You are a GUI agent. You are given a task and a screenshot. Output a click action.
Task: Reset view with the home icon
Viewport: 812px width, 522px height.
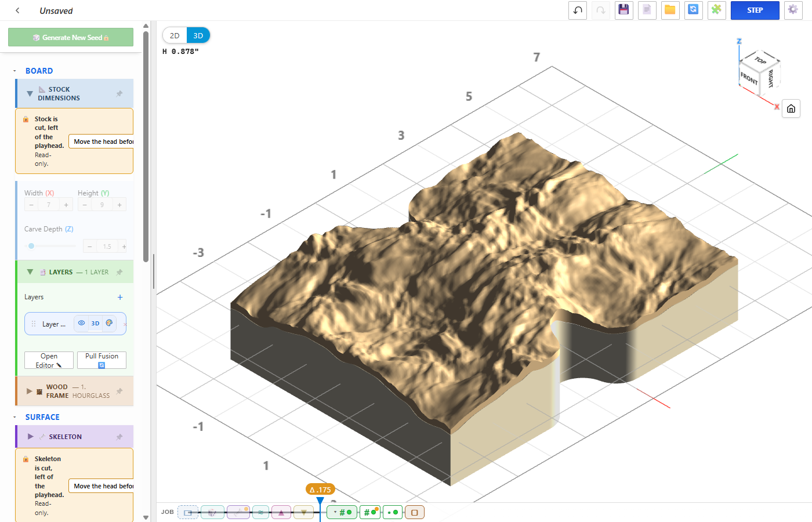coord(791,108)
